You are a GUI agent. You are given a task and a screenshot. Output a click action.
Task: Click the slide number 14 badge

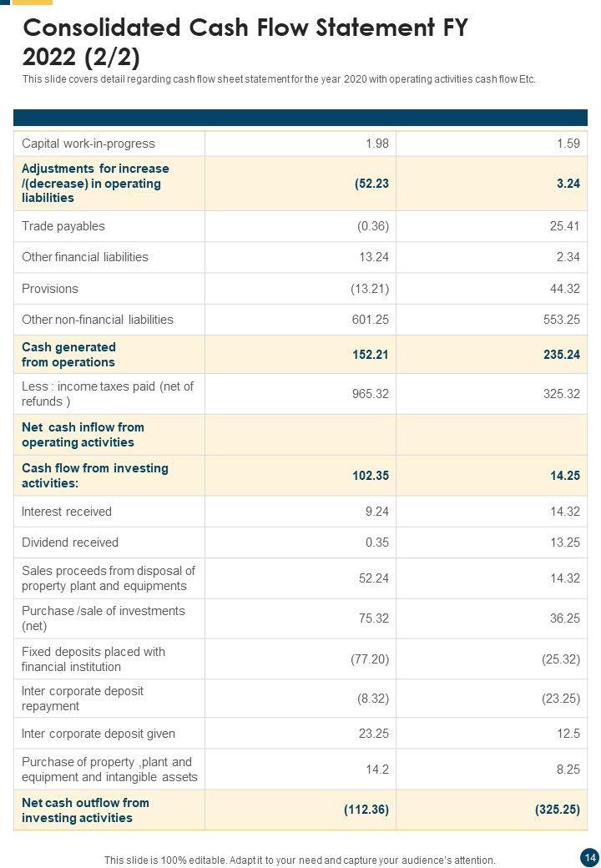(x=589, y=857)
